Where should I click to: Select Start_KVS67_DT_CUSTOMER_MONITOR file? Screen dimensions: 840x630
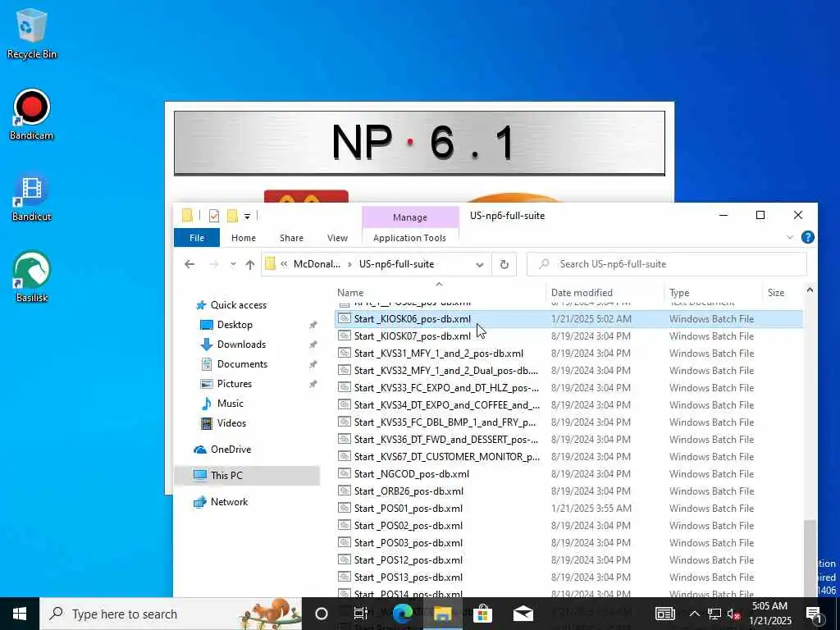click(x=569, y=456)
